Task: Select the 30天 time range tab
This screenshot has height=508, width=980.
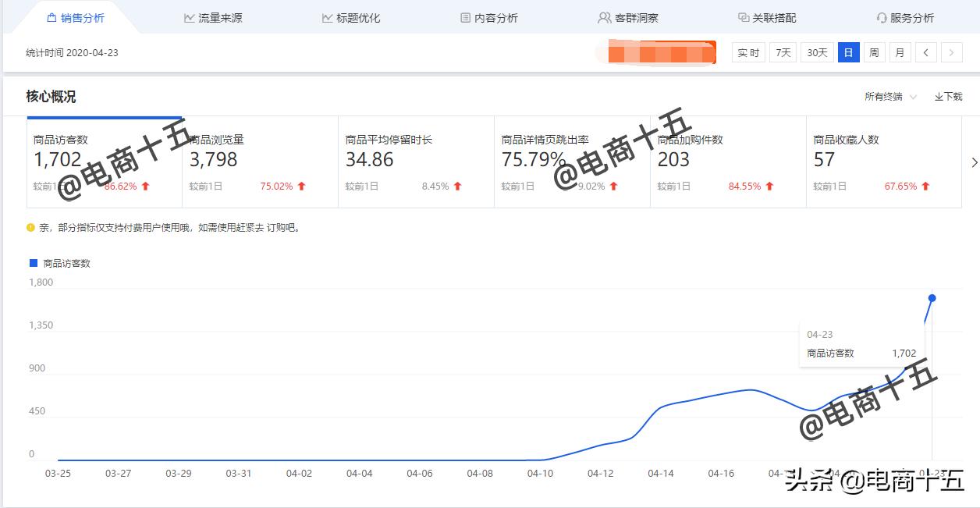Action: click(x=817, y=52)
